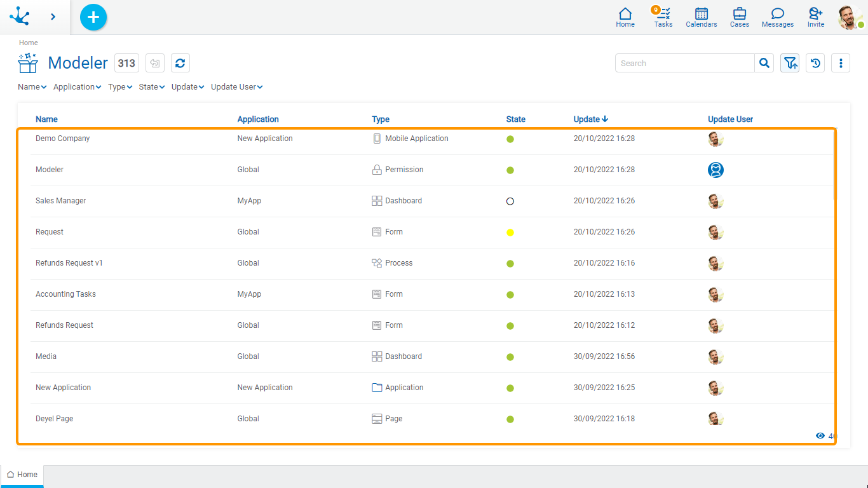Open the Modeler permission row
The image size is (868, 488).
[x=432, y=170]
